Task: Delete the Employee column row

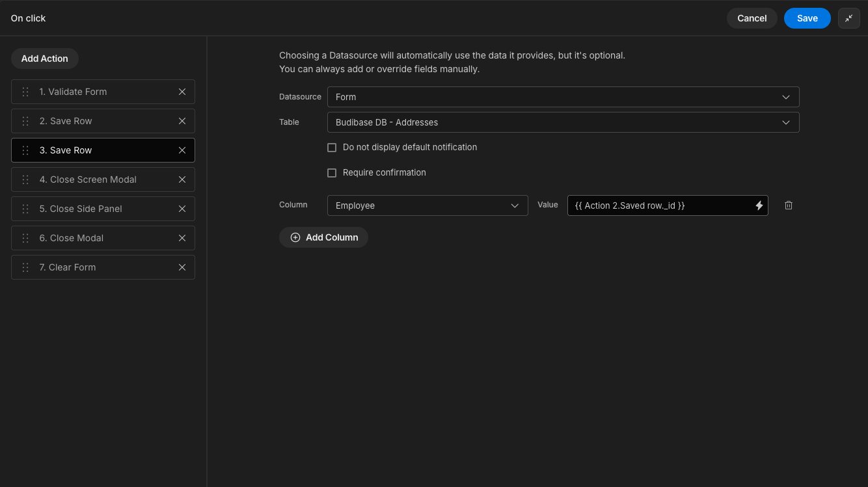Action: pyautogui.click(x=789, y=205)
